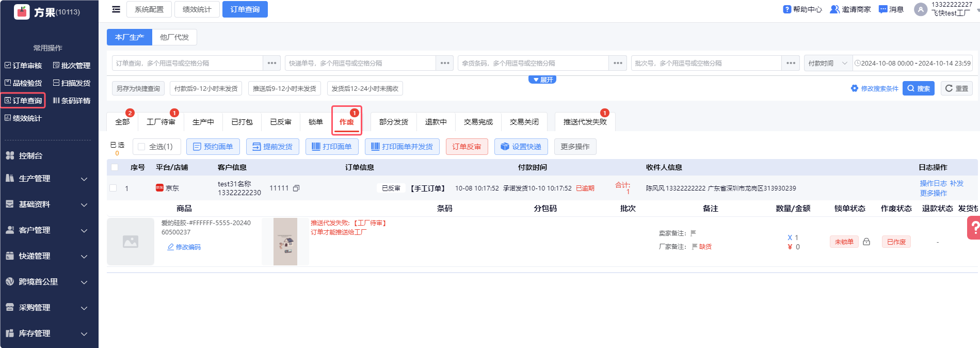Click copy icon next to order 11111
Image resolution: width=980 pixels, height=348 pixels.
click(296, 188)
